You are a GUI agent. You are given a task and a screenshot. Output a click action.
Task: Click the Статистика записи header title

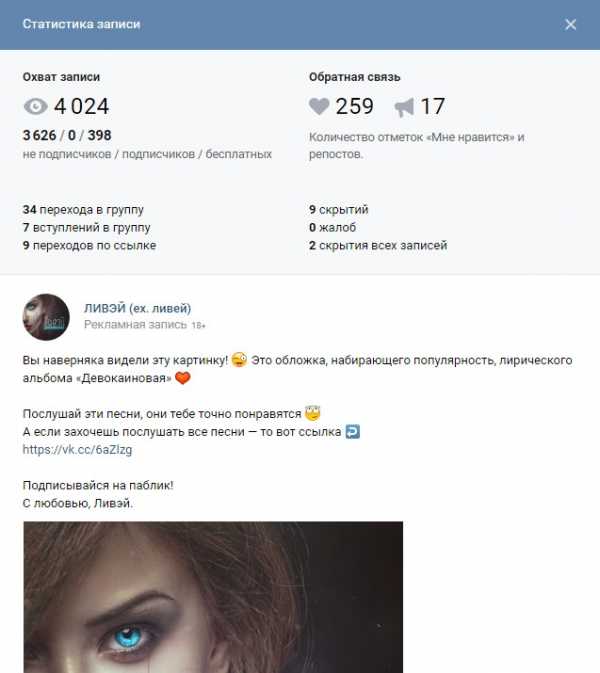(81, 24)
